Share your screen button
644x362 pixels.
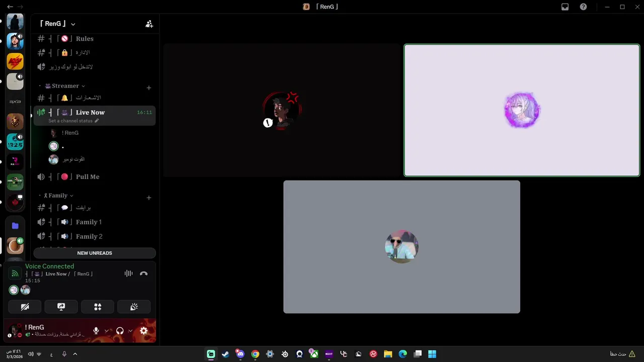tap(61, 307)
